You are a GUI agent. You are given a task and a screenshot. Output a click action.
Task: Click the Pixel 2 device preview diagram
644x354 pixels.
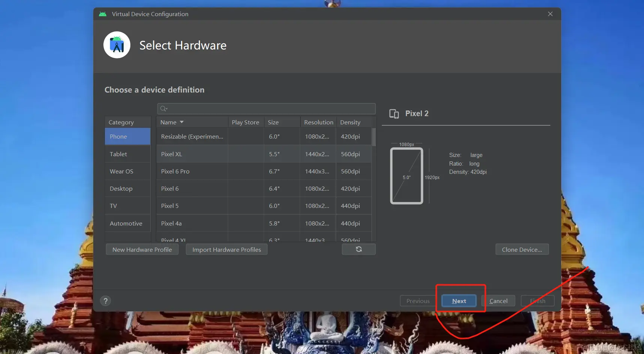pos(406,176)
